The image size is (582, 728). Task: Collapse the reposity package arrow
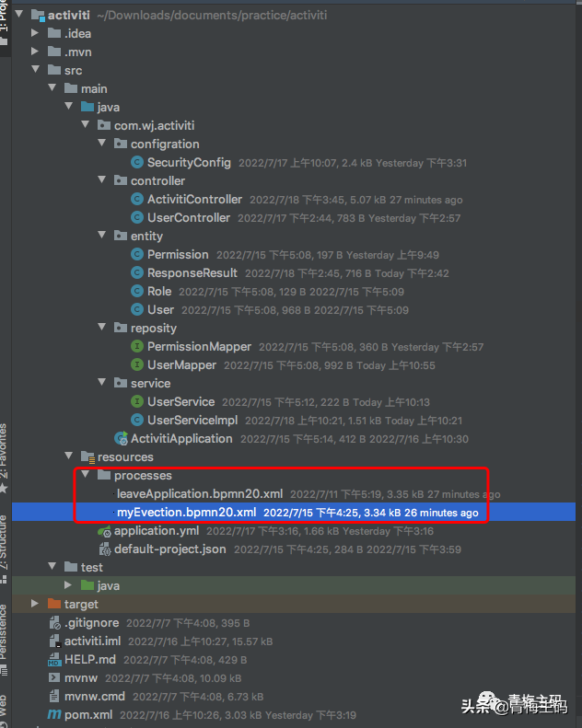point(102,327)
